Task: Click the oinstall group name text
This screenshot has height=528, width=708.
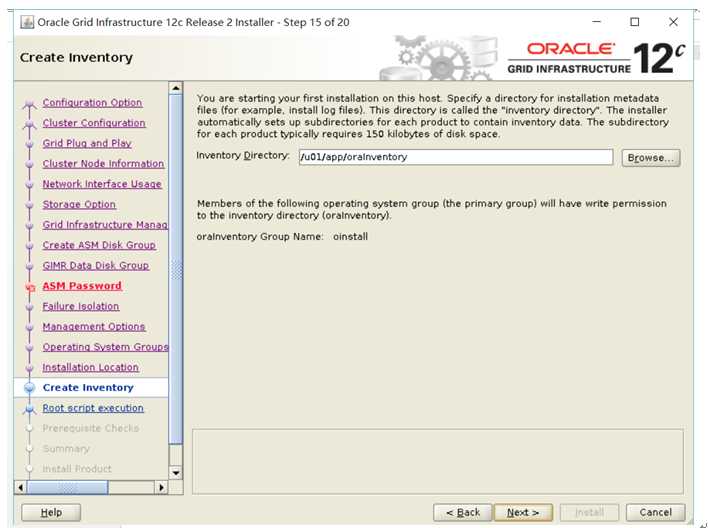Action: click(x=350, y=237)
